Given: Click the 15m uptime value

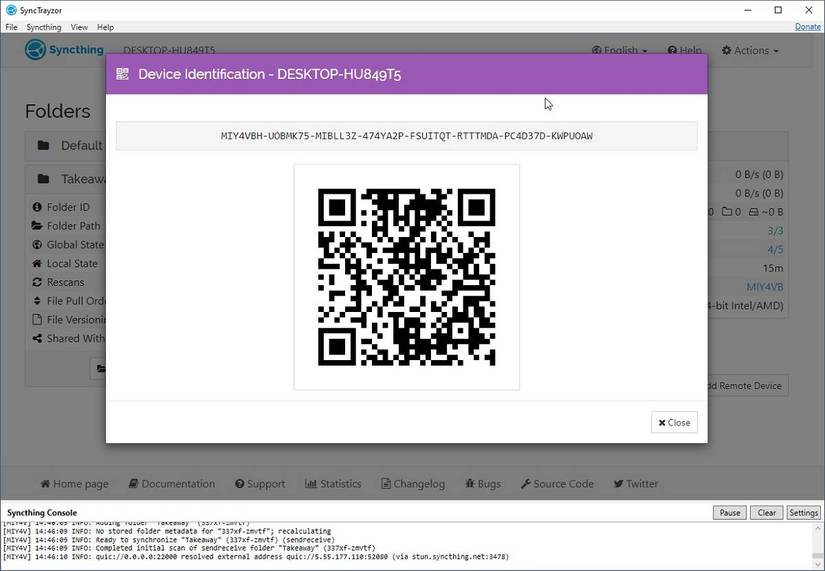Looking at the screenshot, I should tap(773, 268).
